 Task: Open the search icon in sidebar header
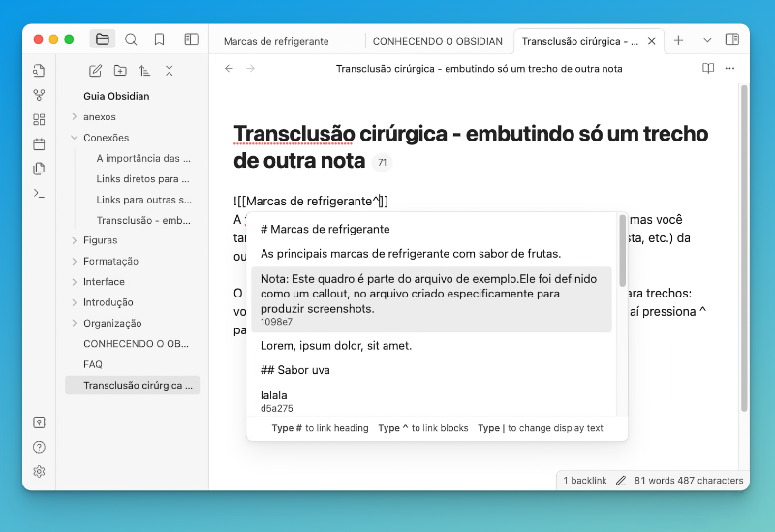pos(131,39)
